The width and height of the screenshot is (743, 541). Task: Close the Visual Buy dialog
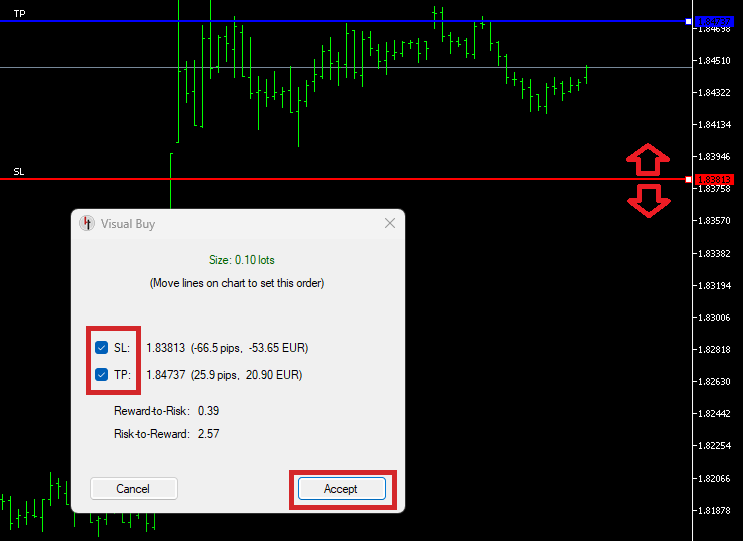pos(390,223)
